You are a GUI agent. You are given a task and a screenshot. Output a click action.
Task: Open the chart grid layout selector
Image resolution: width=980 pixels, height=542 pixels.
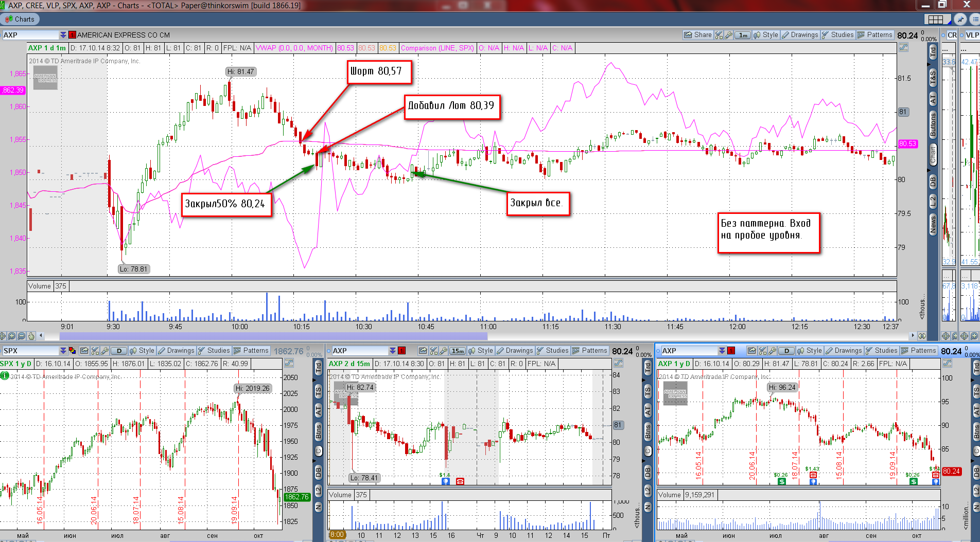(936, 19)
